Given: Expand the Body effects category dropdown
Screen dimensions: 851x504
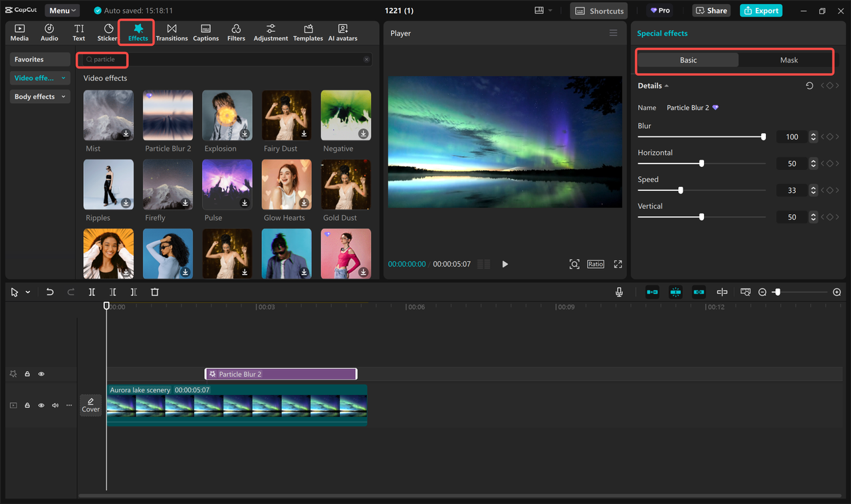Looking at the screenshot, I should [x=64, y=96].
